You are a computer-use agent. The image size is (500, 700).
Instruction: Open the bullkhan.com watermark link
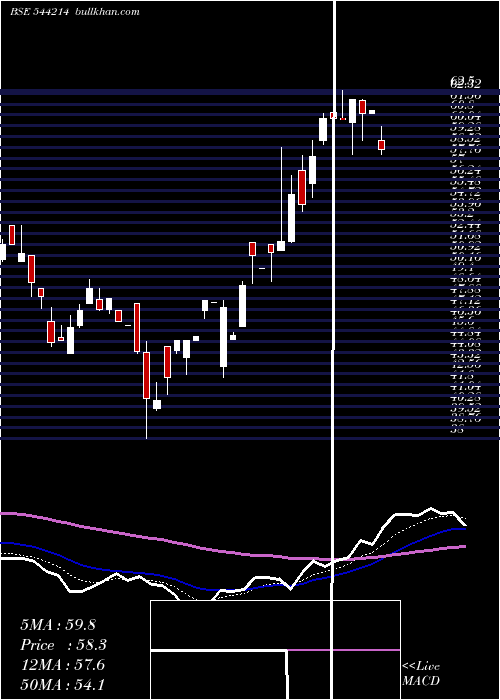click(x=106, y=11)
